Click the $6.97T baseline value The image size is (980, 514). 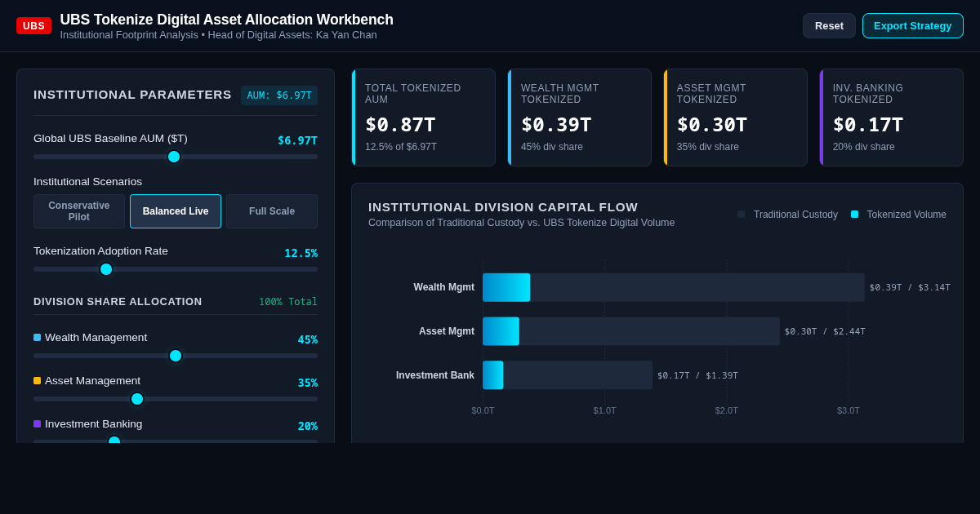coord(297,140)
